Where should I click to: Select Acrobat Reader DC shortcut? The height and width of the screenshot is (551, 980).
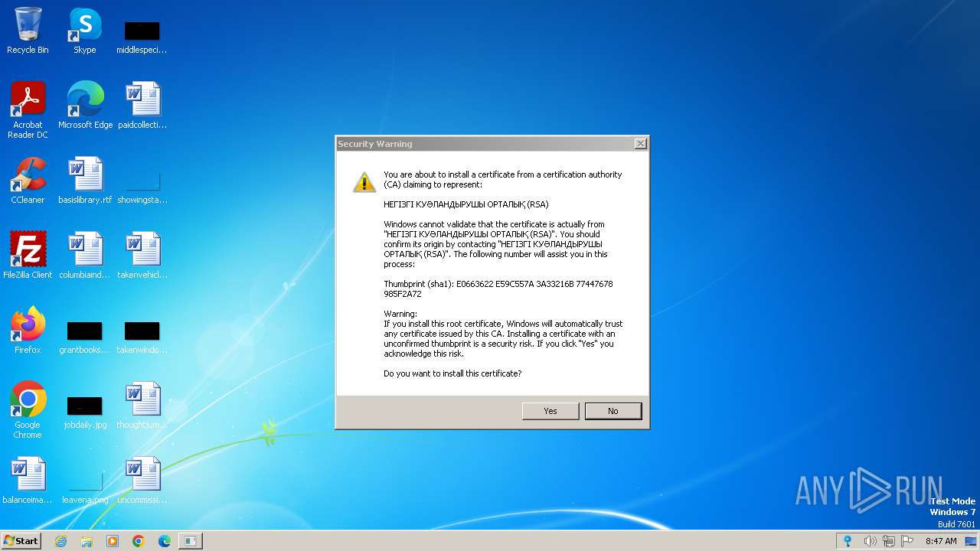pos(28,110)
